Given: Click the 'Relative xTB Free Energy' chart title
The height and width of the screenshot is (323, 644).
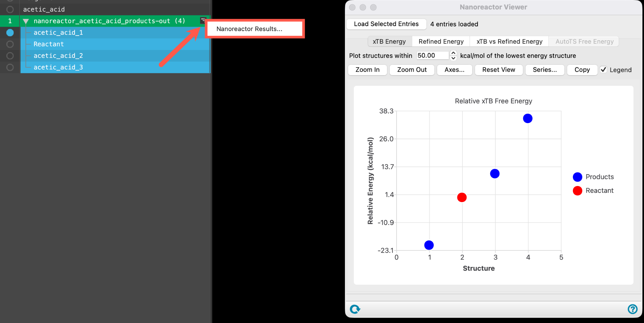Looking at the screenshot, I should pos(493,101).
